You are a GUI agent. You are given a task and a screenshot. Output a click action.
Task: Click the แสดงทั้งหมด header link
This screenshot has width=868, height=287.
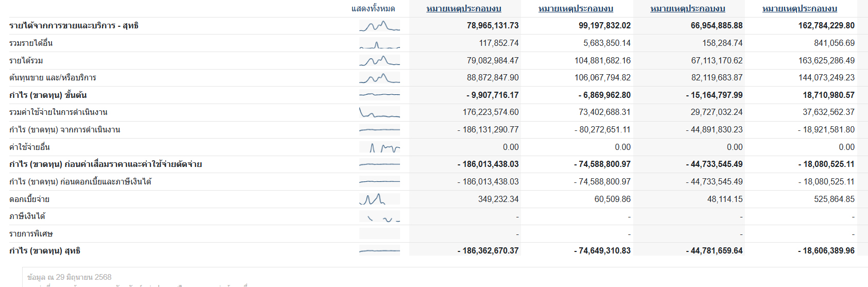click(373, 9)
